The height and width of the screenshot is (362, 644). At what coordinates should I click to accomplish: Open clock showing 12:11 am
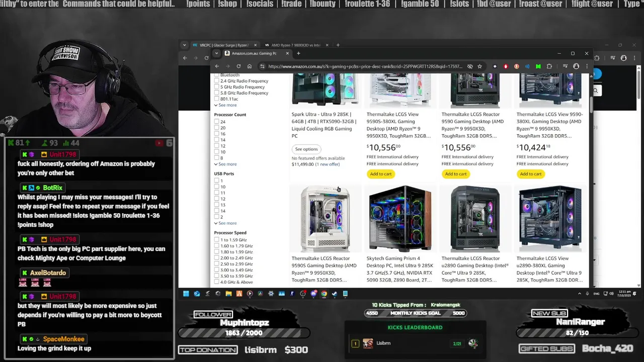[624, 294]
